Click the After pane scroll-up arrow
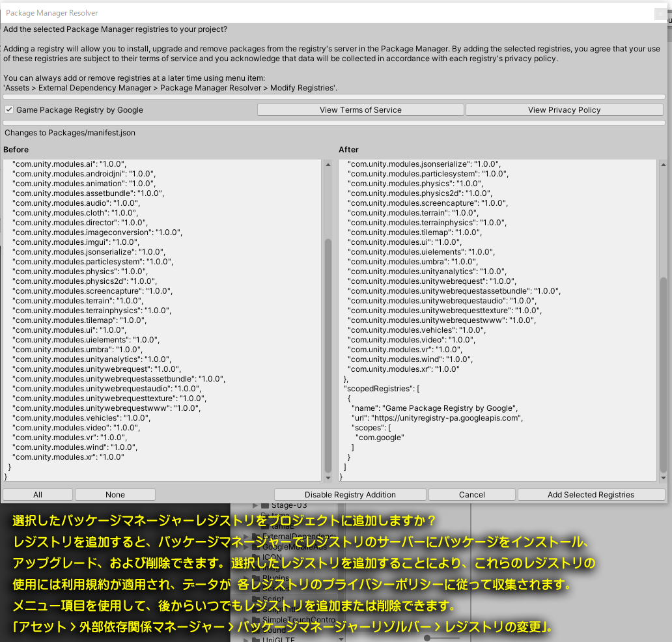Screen dimensions: 672x642 coord(664,165)
